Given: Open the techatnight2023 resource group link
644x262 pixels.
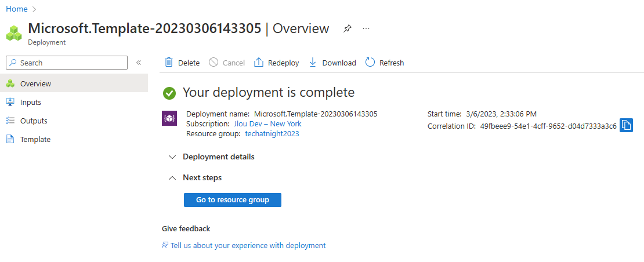Looking at the screenshot, I should [x=272, y=133].
